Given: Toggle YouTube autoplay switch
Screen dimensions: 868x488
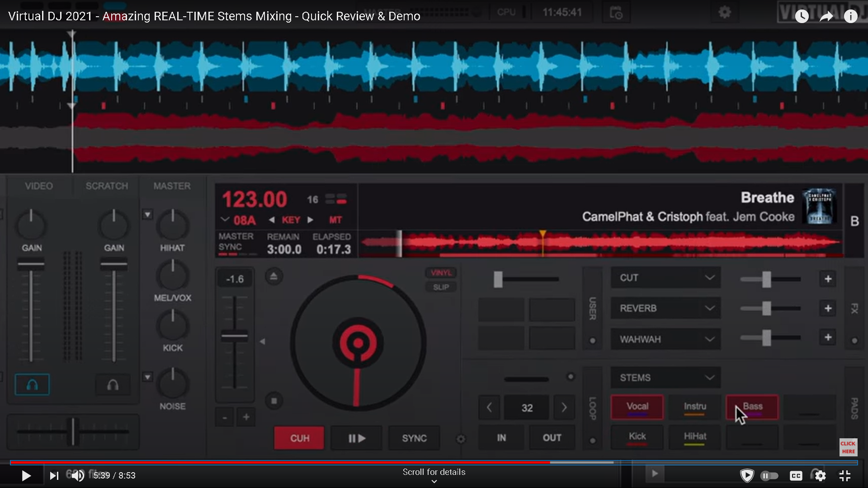Looking at the screenshot, I should (x=769, y=475).
